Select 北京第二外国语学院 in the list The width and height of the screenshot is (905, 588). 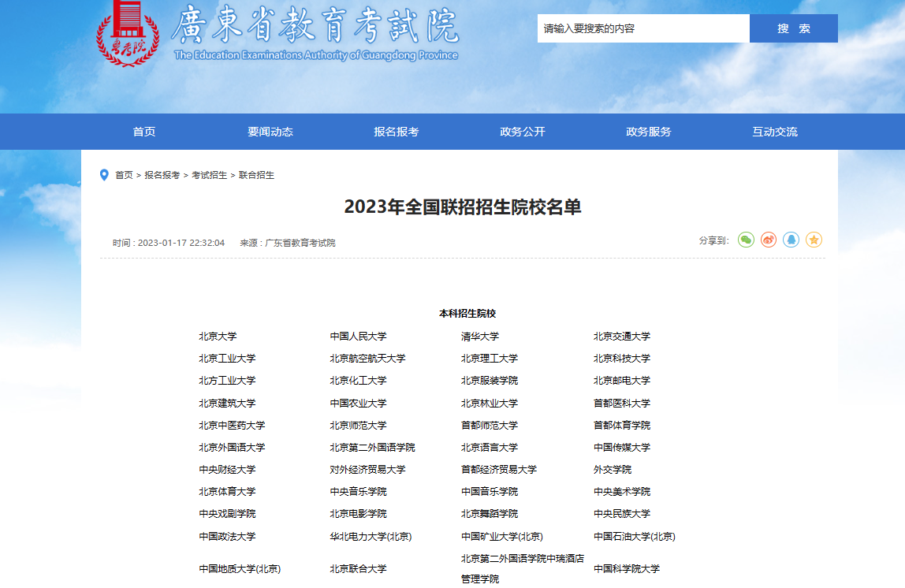point(372,447)
